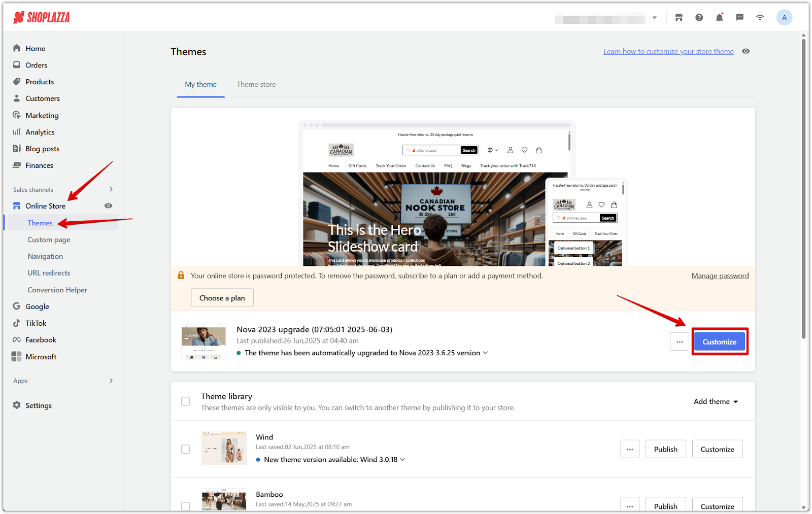
Task: Click the page vertical scrollbar
Action: pyautogui.click(x=803, y=188)
